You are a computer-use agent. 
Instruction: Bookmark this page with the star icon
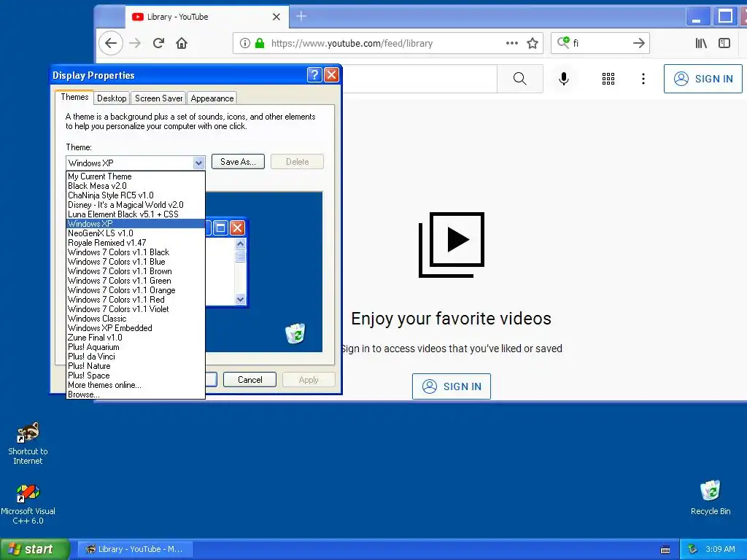[x=532, y=43]
